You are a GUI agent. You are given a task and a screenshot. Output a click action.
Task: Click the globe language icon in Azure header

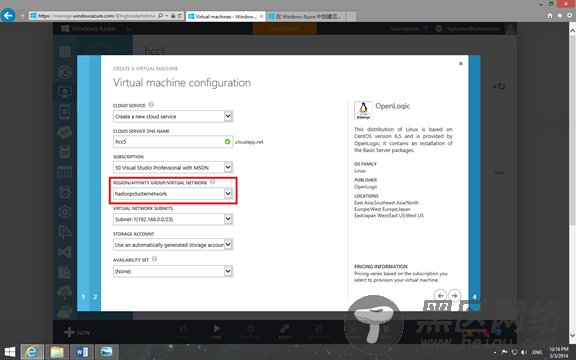(439, 29)
